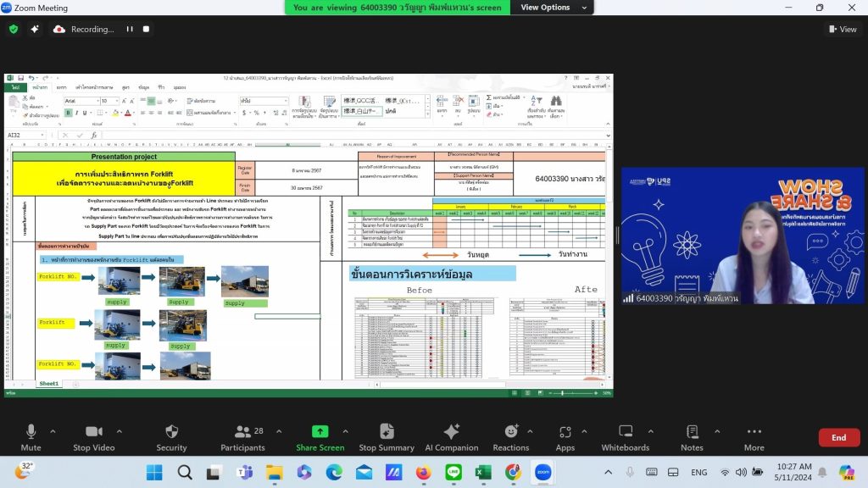Viewport: 868px width, 488px height.
Task: Expand the arrow next to Participants
Action: point(279,431)
